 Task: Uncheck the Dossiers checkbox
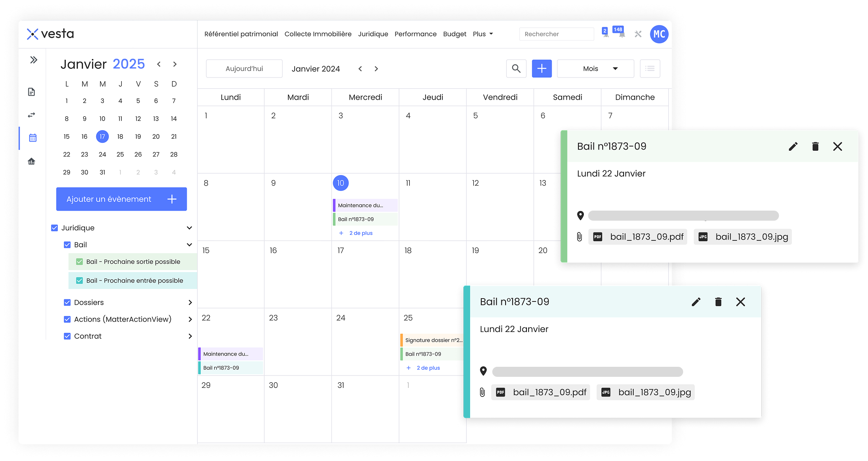click(x=67, y=302)
